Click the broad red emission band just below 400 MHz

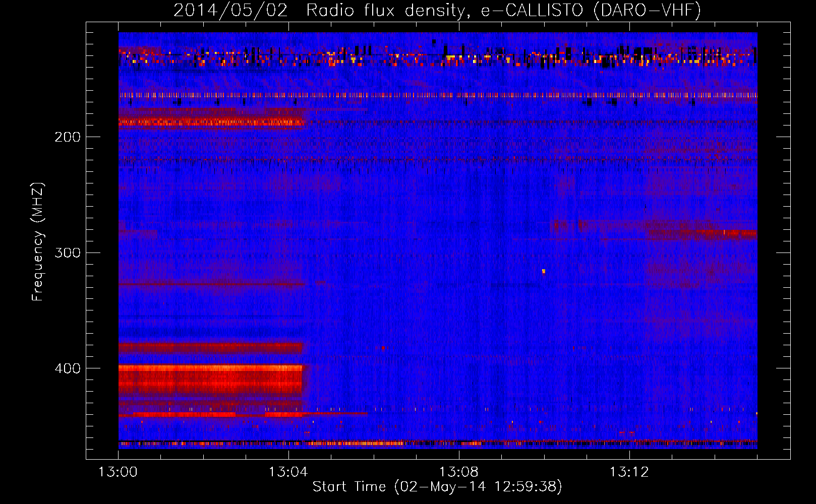(210, 379)
